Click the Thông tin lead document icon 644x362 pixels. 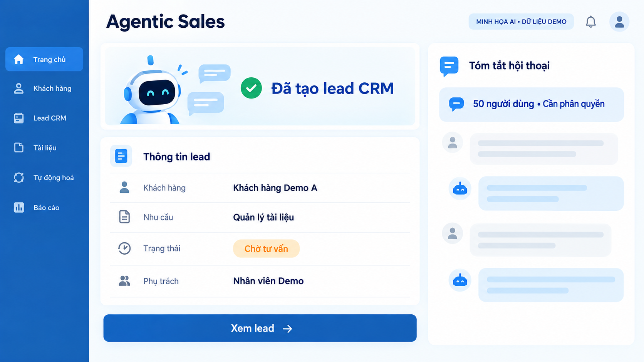point(121,156)
